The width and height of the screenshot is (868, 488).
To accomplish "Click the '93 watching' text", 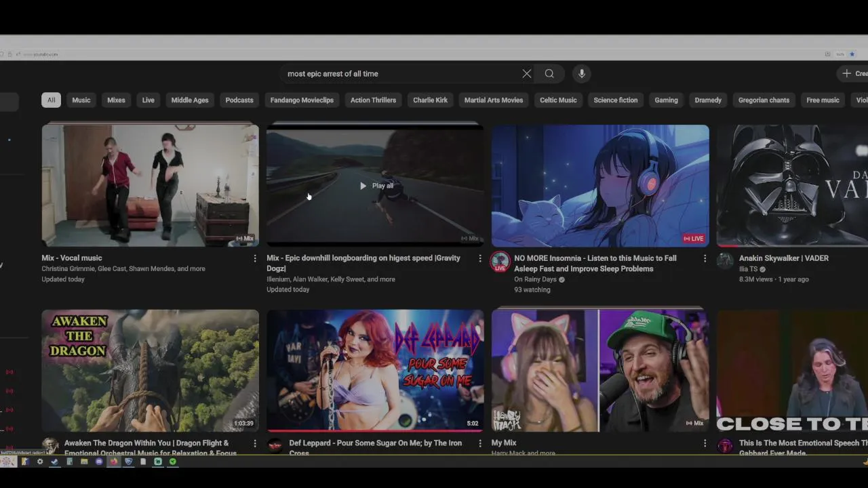I will click(532, 290).
